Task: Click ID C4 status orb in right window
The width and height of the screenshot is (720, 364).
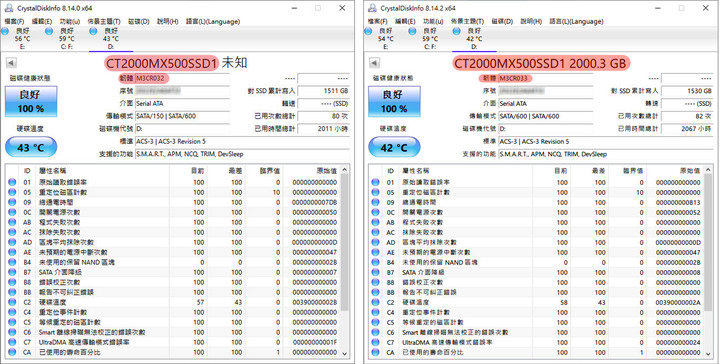Action: point(375,313)
